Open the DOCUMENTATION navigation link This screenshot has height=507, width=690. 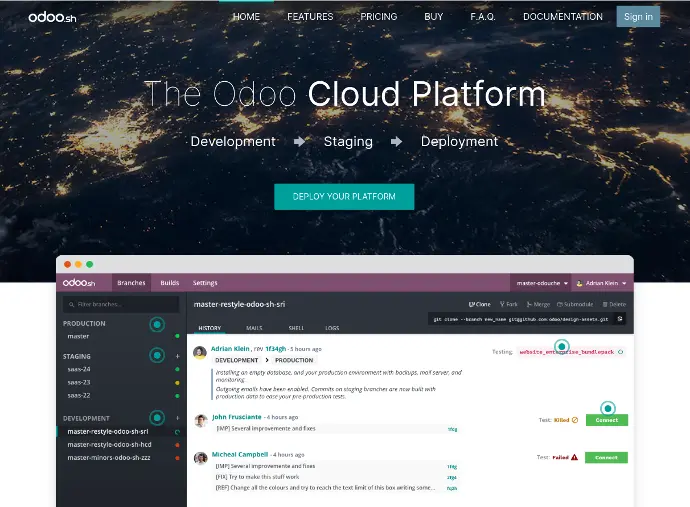click(563, 17)
